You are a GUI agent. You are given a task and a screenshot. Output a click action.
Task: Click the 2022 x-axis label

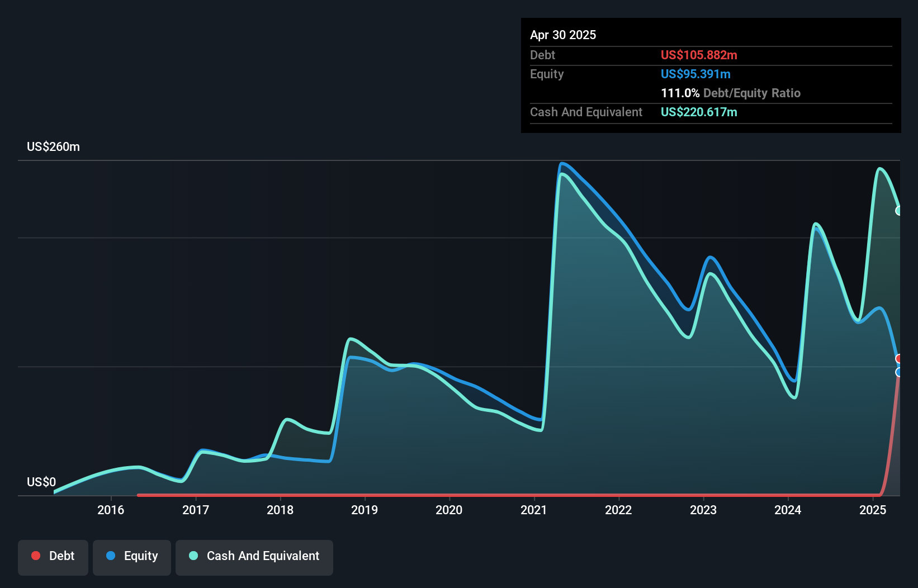pyautogui.click(x=618, y=510)
